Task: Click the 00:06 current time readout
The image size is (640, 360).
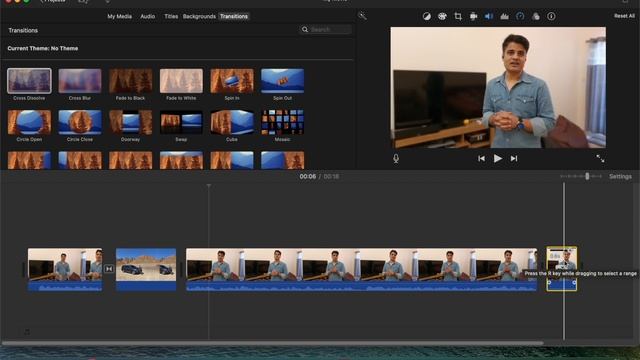Action: [x=308, y=176]
